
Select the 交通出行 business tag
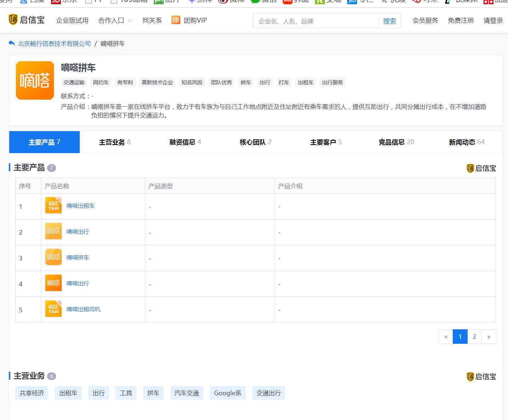click(x=269, y=393)
